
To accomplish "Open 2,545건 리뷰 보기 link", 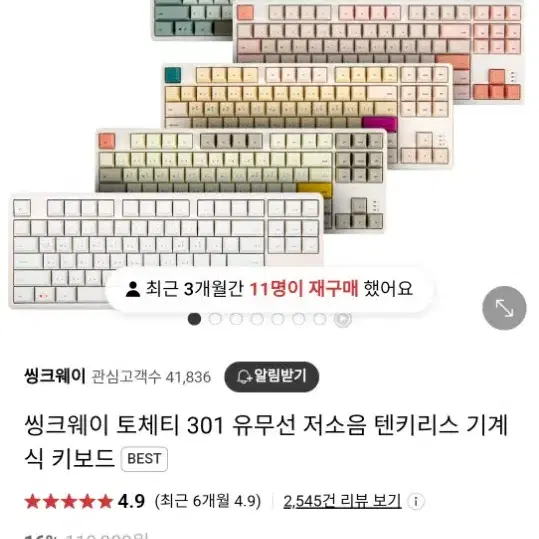I will (342, 501).
